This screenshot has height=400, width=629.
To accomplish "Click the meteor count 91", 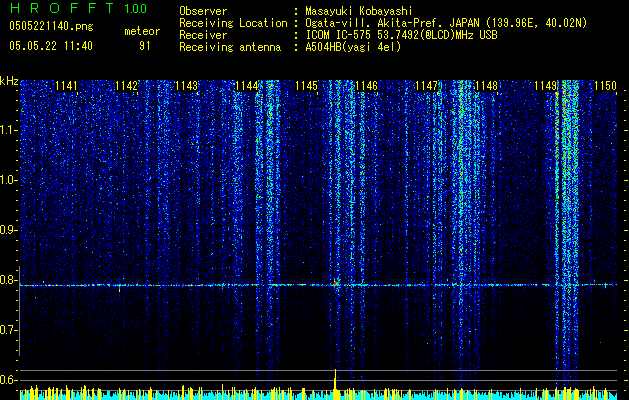I will [x=144, y=46].
